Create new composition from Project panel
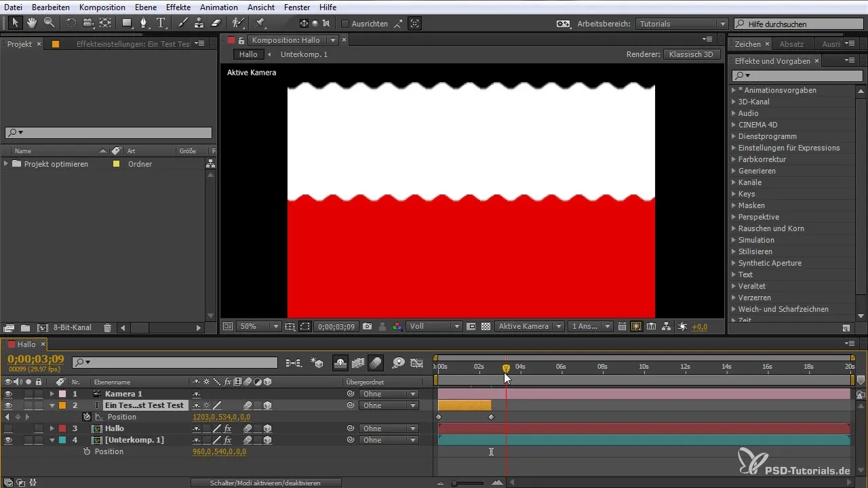The image size is (868, 488). (43, 328)
